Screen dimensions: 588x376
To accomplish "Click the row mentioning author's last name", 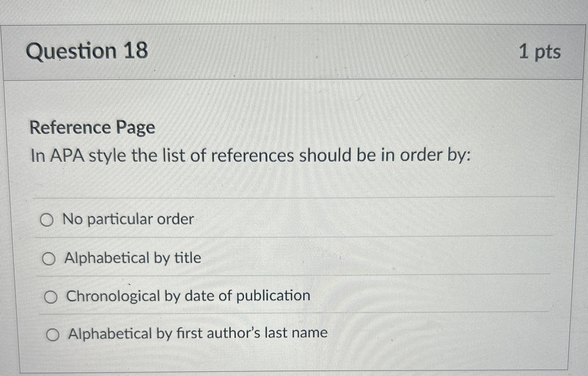I will 198,334.
